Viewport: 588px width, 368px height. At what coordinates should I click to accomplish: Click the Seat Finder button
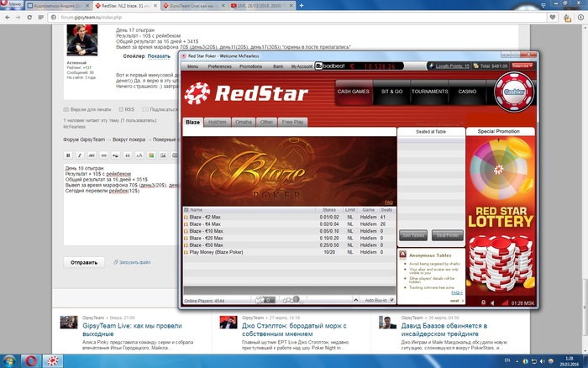click(447, 235)
